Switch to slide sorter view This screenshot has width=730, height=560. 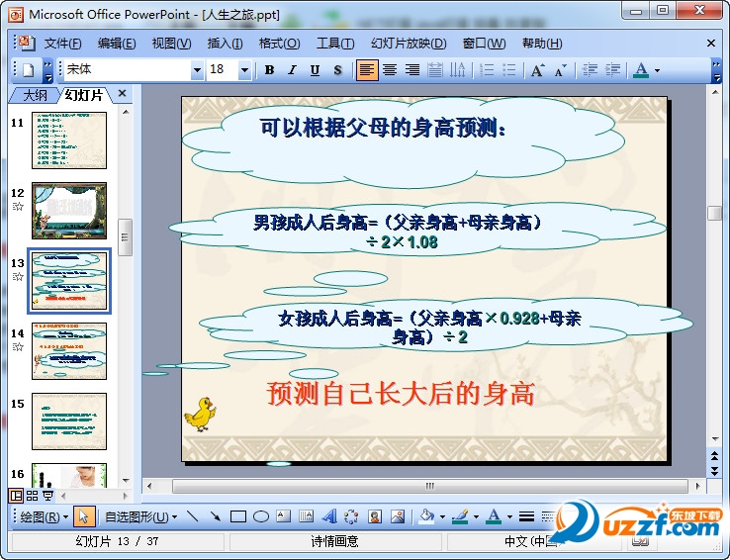pos(32,495)
